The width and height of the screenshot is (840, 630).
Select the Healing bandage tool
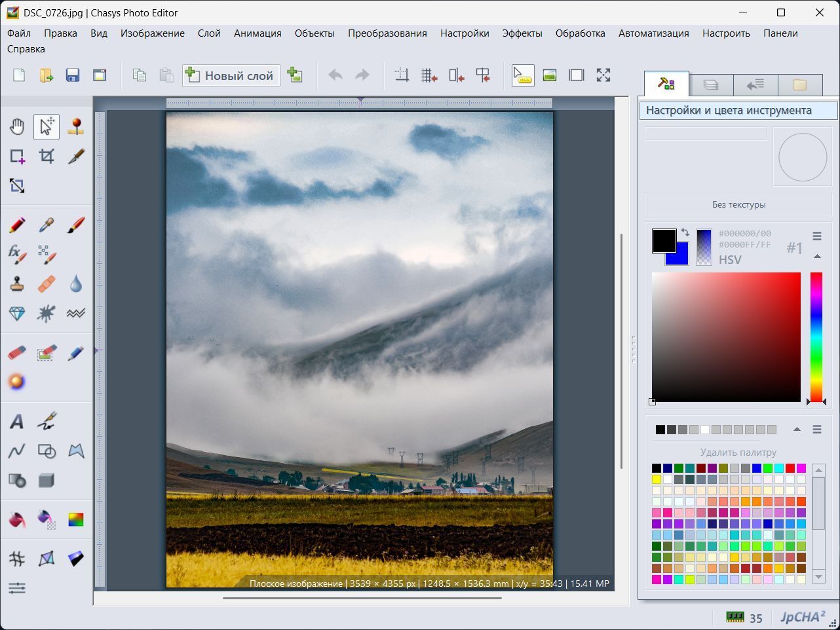(47, 284)
